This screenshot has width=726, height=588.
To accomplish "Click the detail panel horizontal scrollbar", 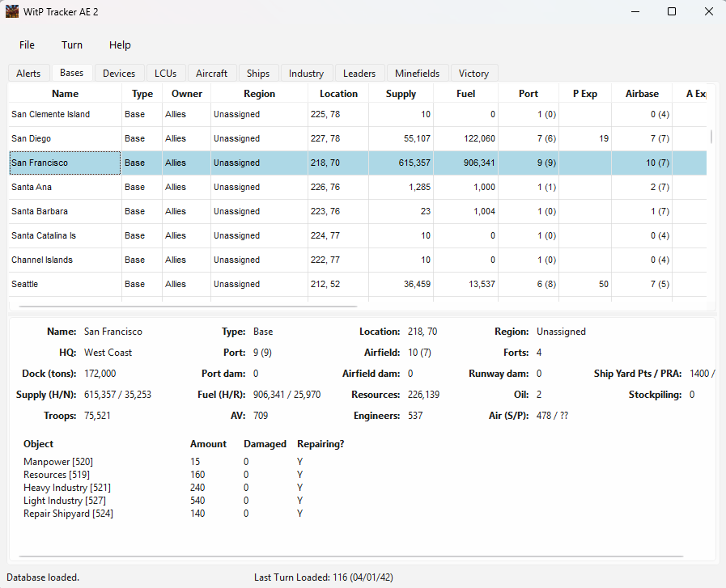I will click(x=351, y=556).
